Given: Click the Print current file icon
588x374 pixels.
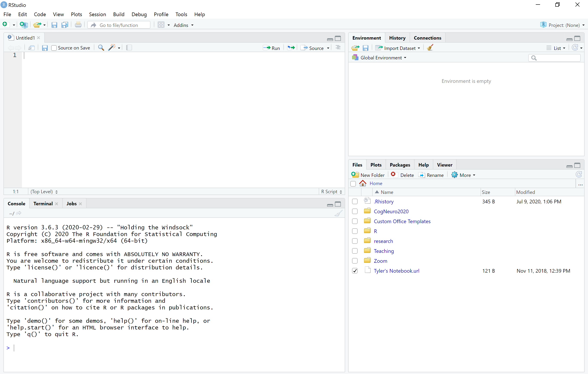Looking at the screenshot, I should pyautogui.click(x=78, y=25).
